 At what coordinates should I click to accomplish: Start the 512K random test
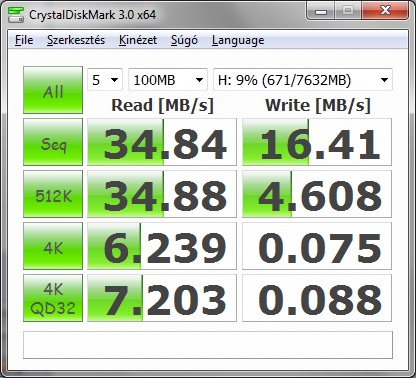tap(53, 194)
